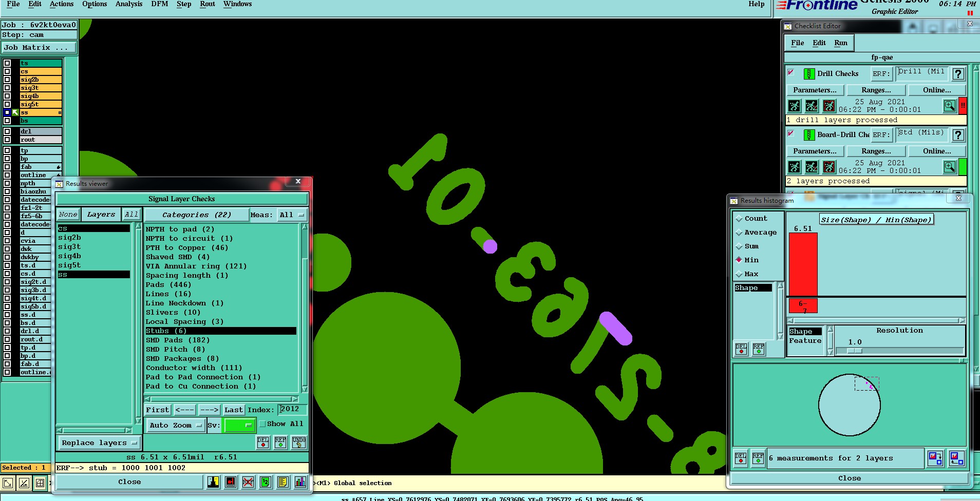Image resolution: width=980 pixels, height=501 pixels.
Task: Select Max radio in Results histogram
Action: (740, 274)
